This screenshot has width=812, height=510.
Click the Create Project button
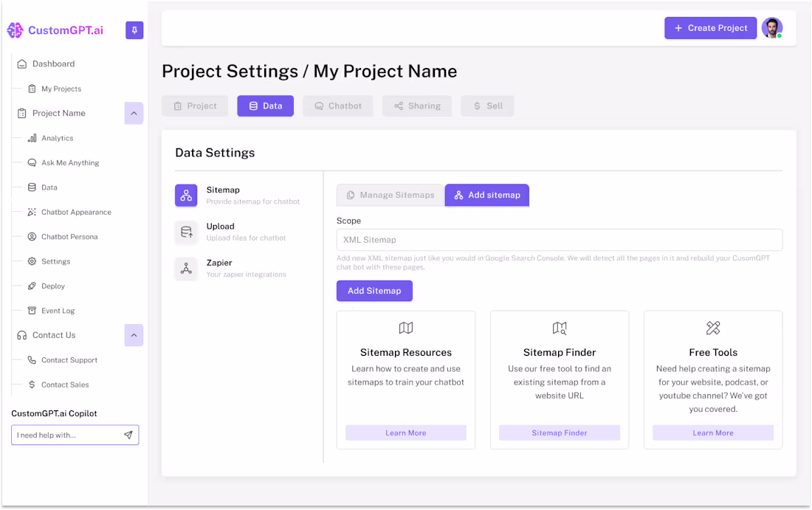710,27
